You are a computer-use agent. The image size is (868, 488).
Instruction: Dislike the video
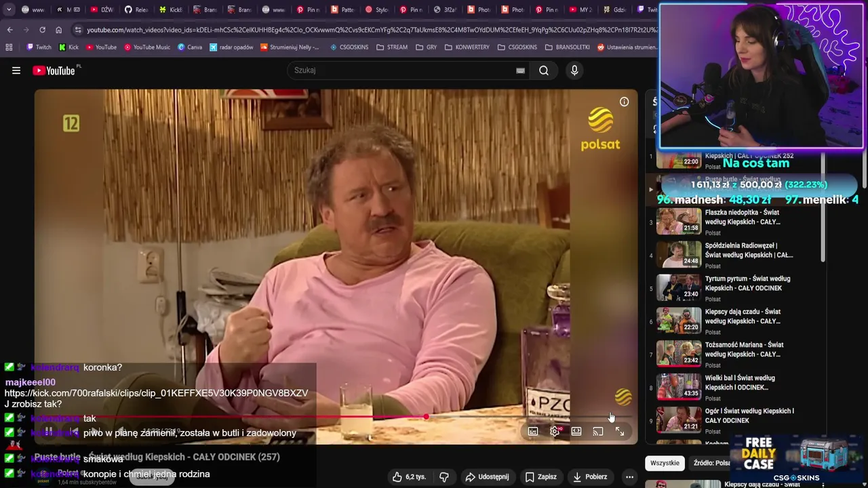pyautogui.click(x=444, y=476)
